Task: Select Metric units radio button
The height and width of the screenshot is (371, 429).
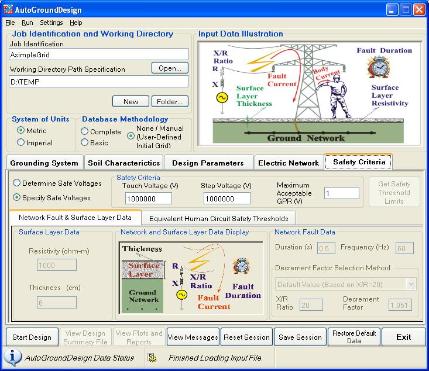Action: pos(21,131)
